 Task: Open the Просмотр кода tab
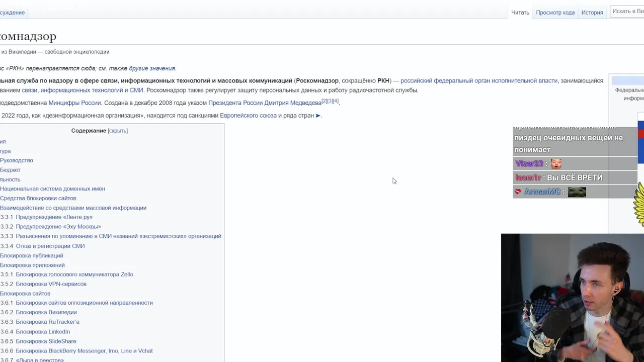click(555, 13)
